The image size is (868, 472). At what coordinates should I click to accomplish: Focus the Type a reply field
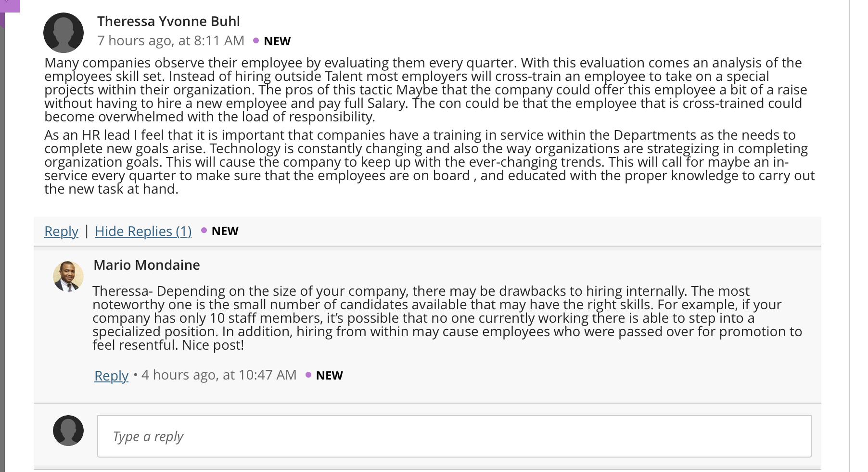click(x=454, y=436)
